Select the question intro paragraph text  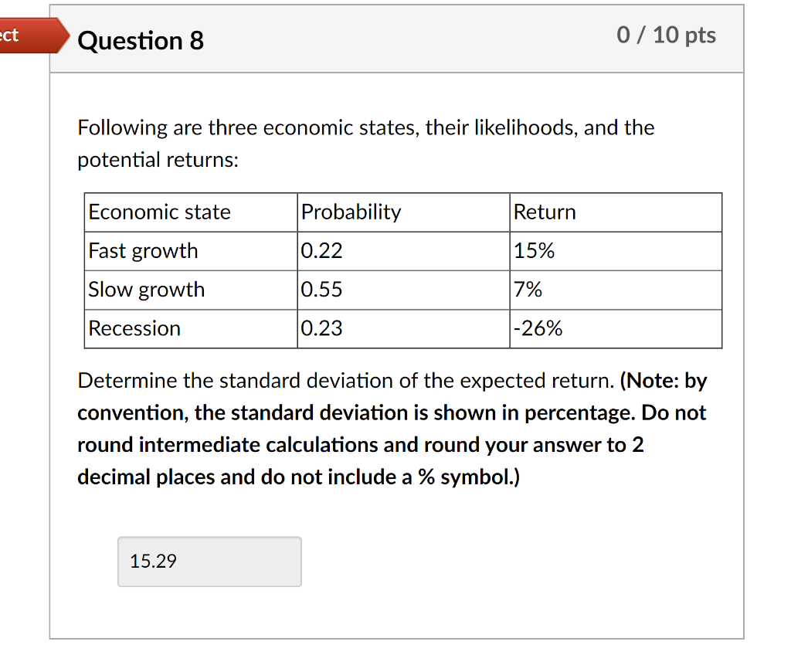(365, 143)
